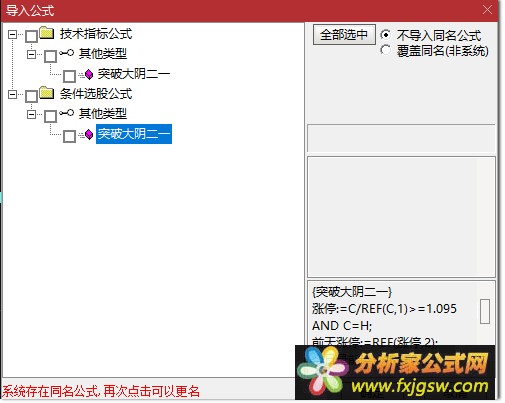Screen dimensions: 505x403
Task: Click the line 涨停:=C/REF(C,1)>=1.095 in preview
Action: [384, 309]
